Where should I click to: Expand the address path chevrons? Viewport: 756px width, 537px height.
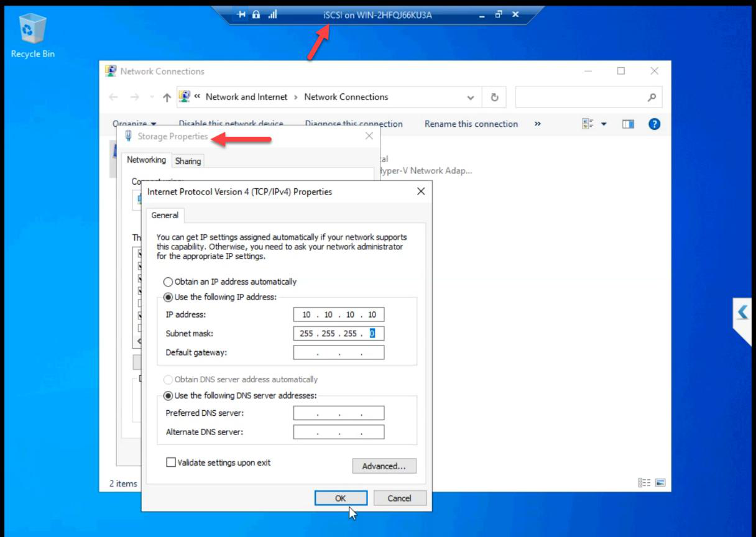coord(197,97)
